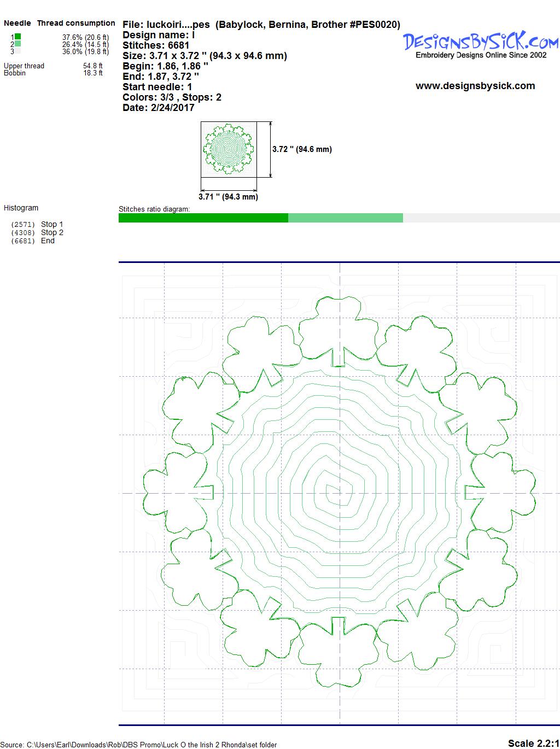This screenshot has height=749, width=560.
Task: Click the Source file path text
Action: pos(140,745)
